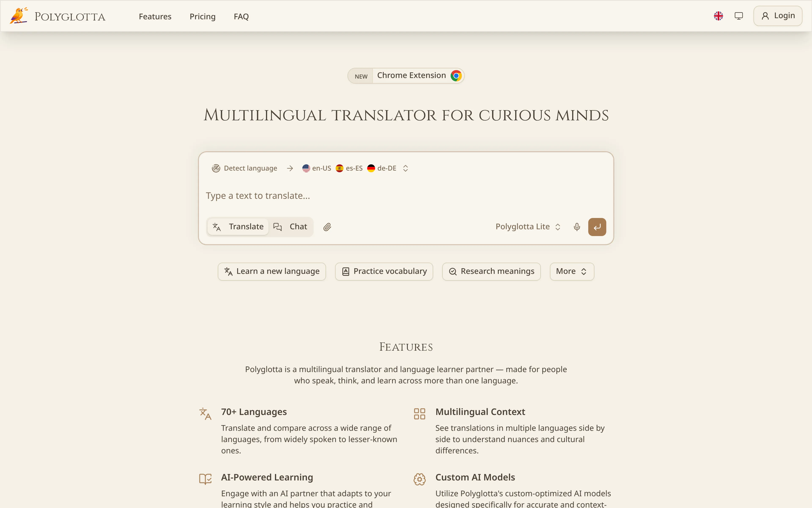Choose Research meanings suggestion
The width and height of the screenshot is (812, 508).
pyautogui.click(x=491, y=272)
